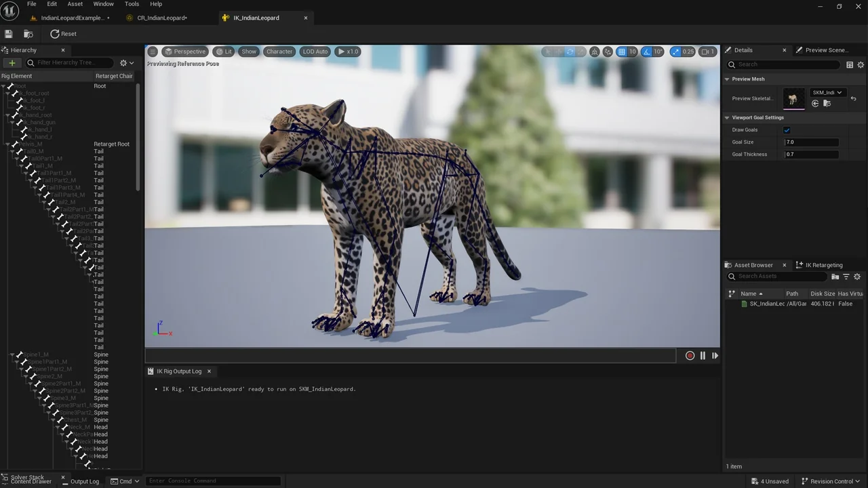This screenshot has height=488, width=868.
Task: Click inside the Enter Console Command field
Action: [x=214, y=481]
